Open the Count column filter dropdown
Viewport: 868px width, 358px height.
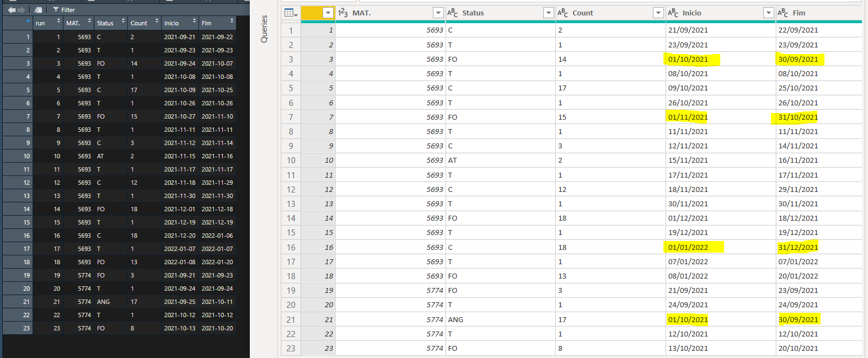click(x=658, y=13)
